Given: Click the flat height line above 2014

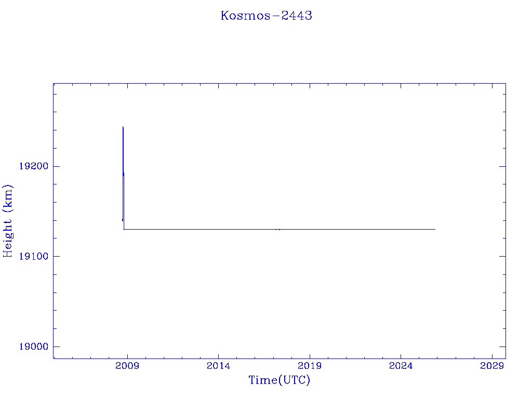Looking at the screenshot, I should click(x=218, y=229).
